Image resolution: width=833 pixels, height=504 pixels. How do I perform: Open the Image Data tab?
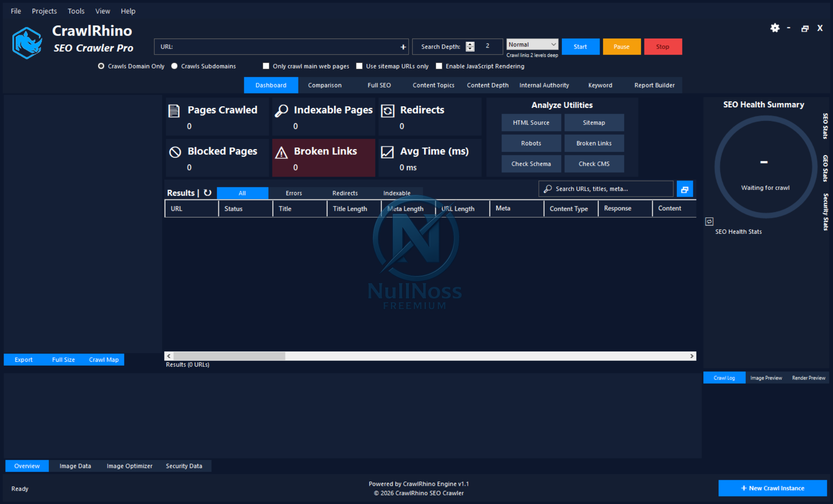tap(75, 466)
